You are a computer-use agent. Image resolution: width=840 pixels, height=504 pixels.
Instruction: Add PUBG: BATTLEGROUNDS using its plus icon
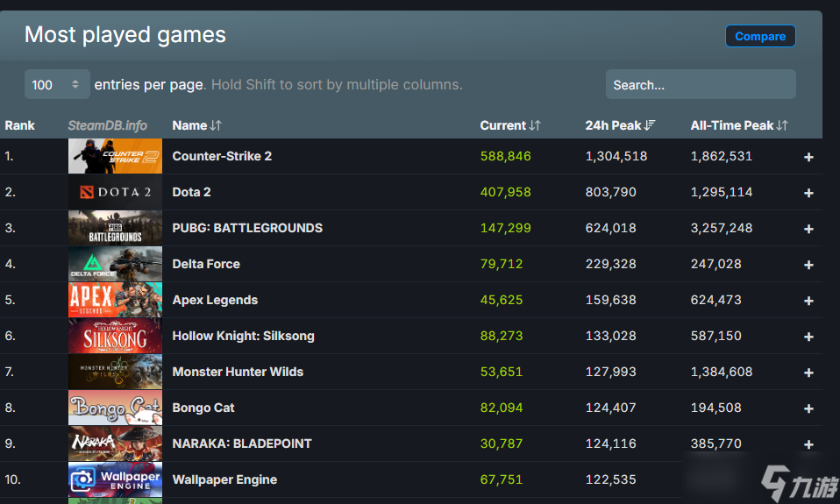pyautogui.click(x=808, y=229)
